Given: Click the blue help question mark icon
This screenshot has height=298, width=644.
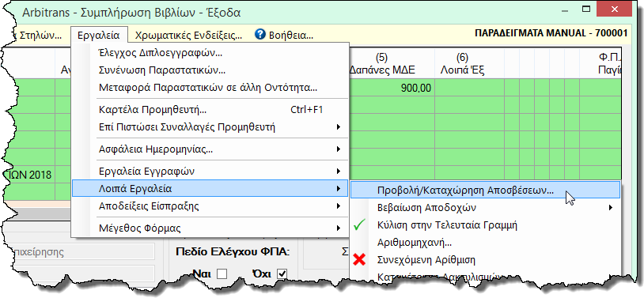Looking at the screenshot, I should pos(260,35).
